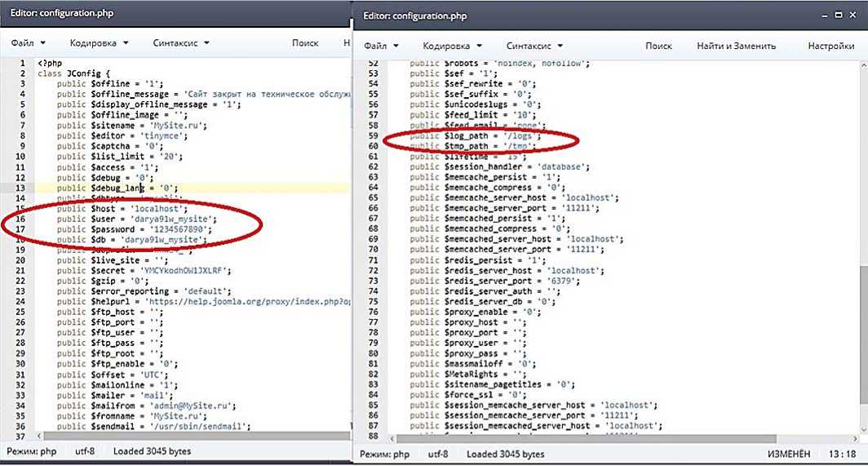Click line with $mailfrom 'admin@MySite.ru'
Image resolution: width=868 pixels, height=466 pixels.
[x=146, y=406]
